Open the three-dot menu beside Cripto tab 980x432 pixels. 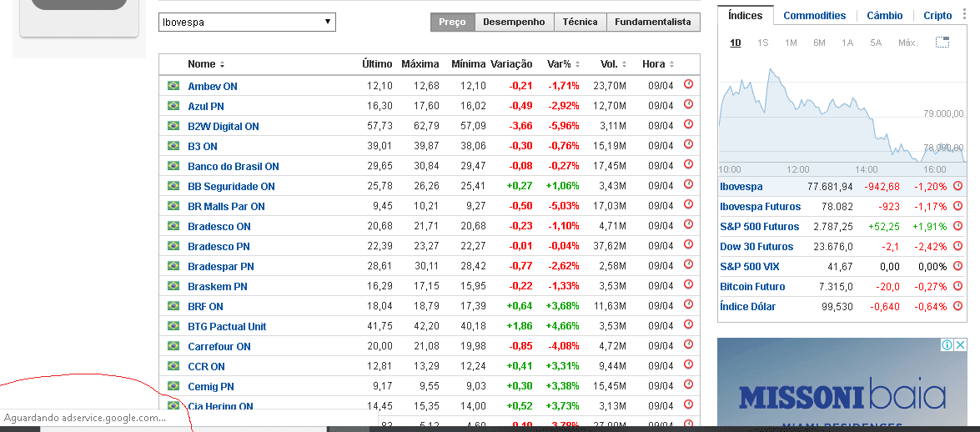(962, 15)
